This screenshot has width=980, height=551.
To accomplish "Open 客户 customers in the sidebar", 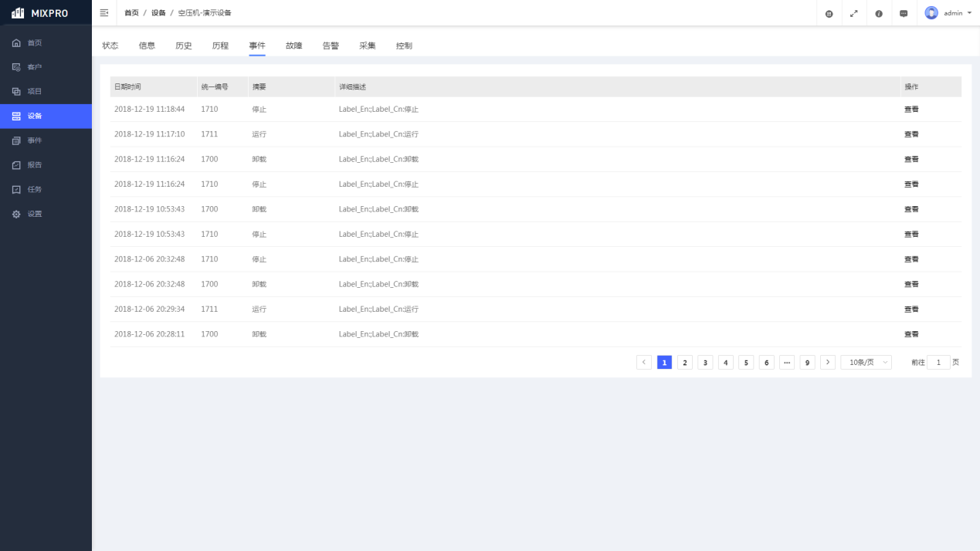I will [x=35, y=67].
